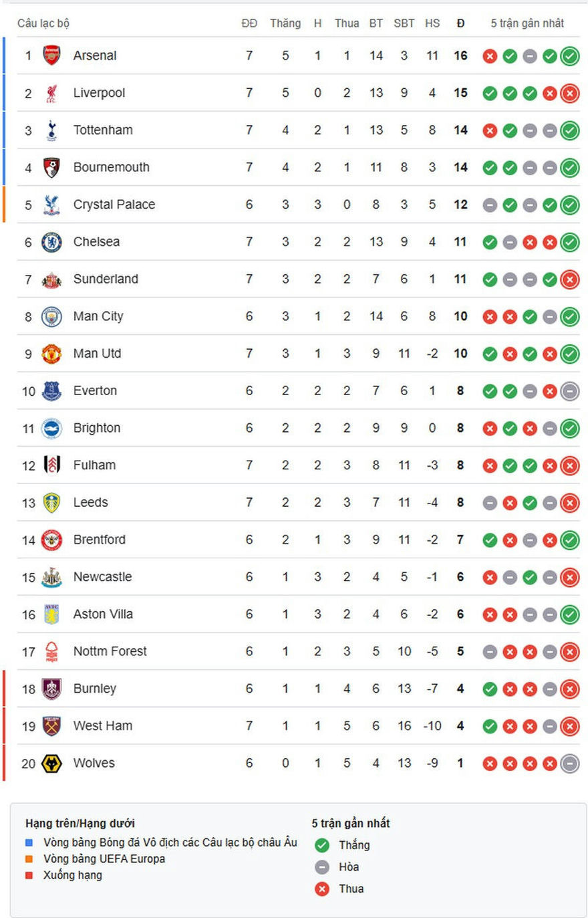588x918 pixels.
Task: Click the Man Utd club crest icon
Action: (51, 354)
